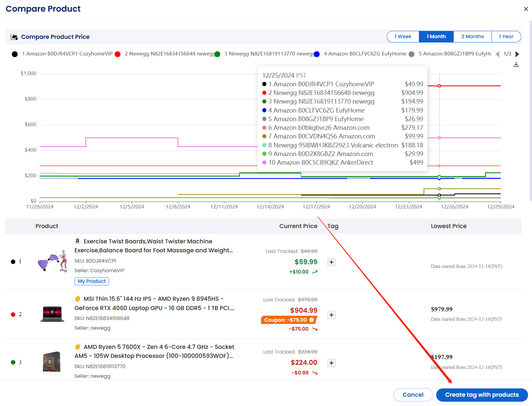Click the Product column header

[x=47, y=226]
